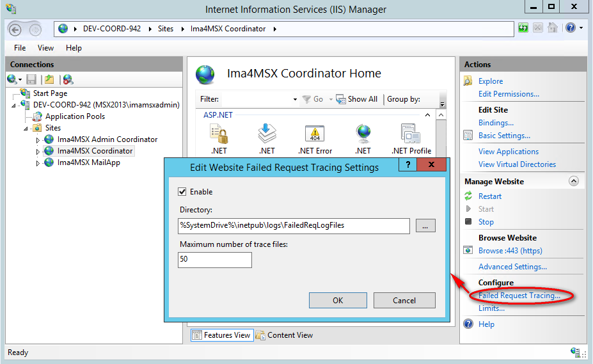
Task: Click the Bindings... link
Action: point(496,123)
